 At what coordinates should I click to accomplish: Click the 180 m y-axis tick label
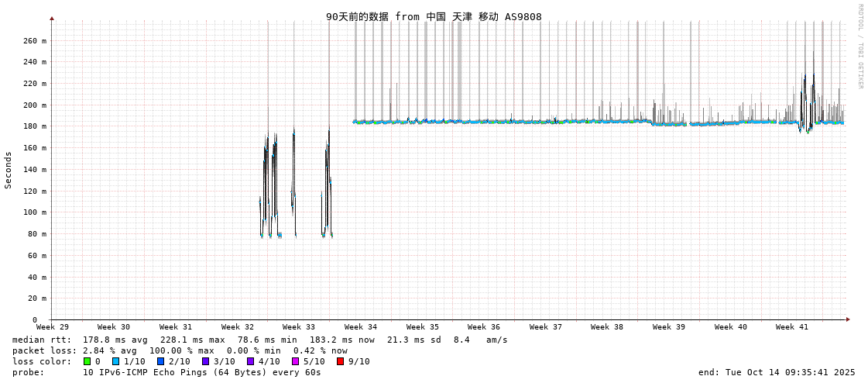click(35, 126)
